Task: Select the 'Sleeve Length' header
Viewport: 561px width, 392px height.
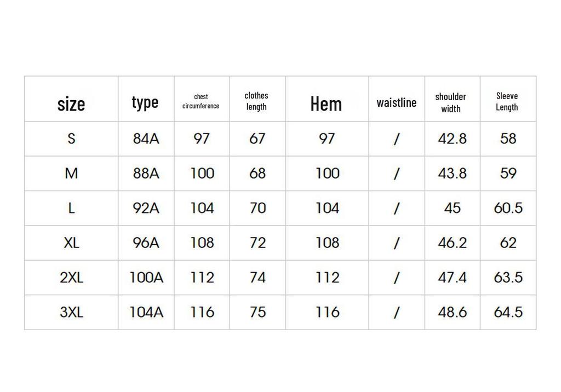Action: (507, 102)
